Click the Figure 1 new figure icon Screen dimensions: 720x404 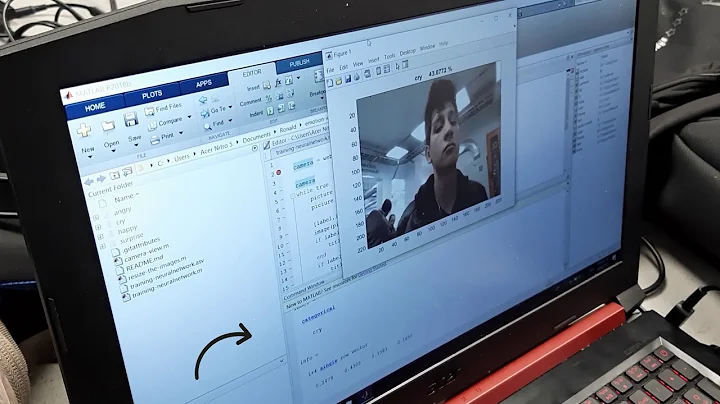[x=330, y=83]
